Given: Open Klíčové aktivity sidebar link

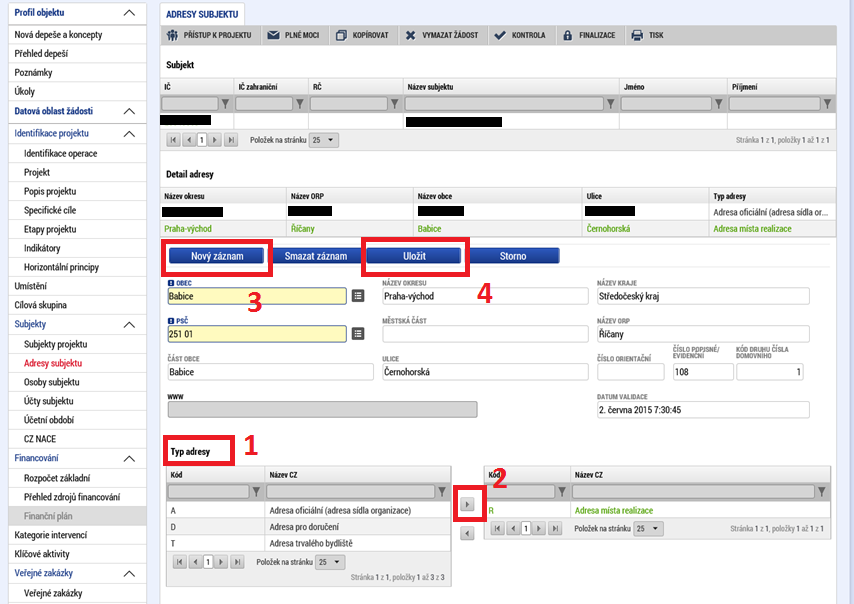Looking at the screenshot, I should [x=77, y=554].
